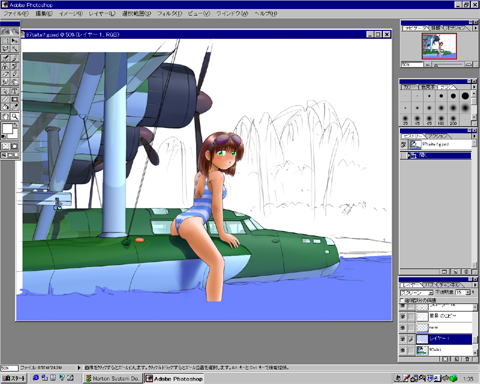The image size is (480, 384).
Task: Click the foreground color swatch
Action: [x=7, y=128]
